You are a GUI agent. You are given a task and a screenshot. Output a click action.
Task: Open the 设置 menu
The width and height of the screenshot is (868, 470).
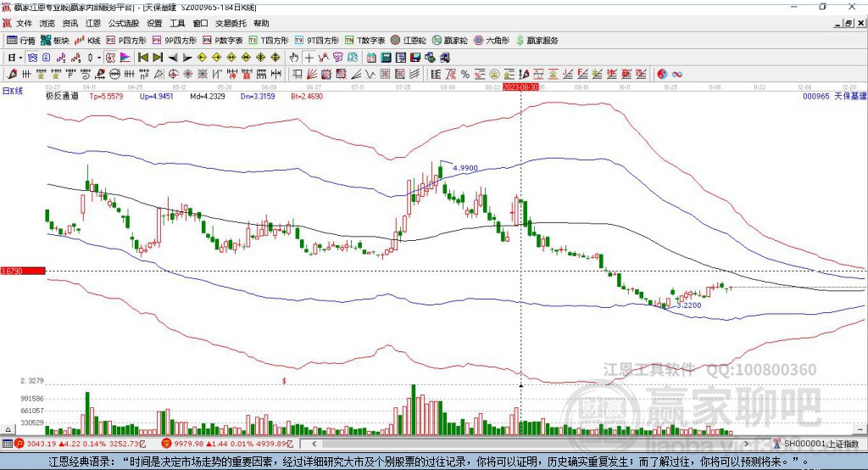(154, 23)
